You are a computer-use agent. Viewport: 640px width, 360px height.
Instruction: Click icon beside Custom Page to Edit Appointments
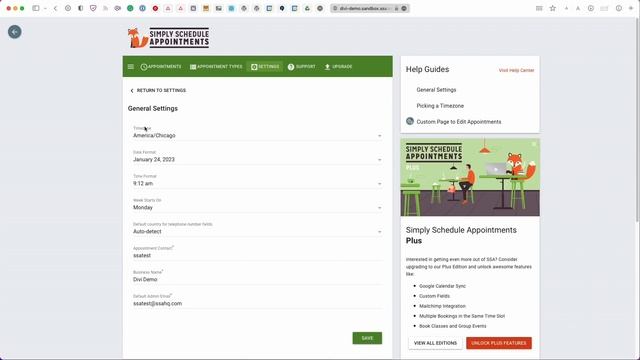pyautogui.click(x=410, y=121)
